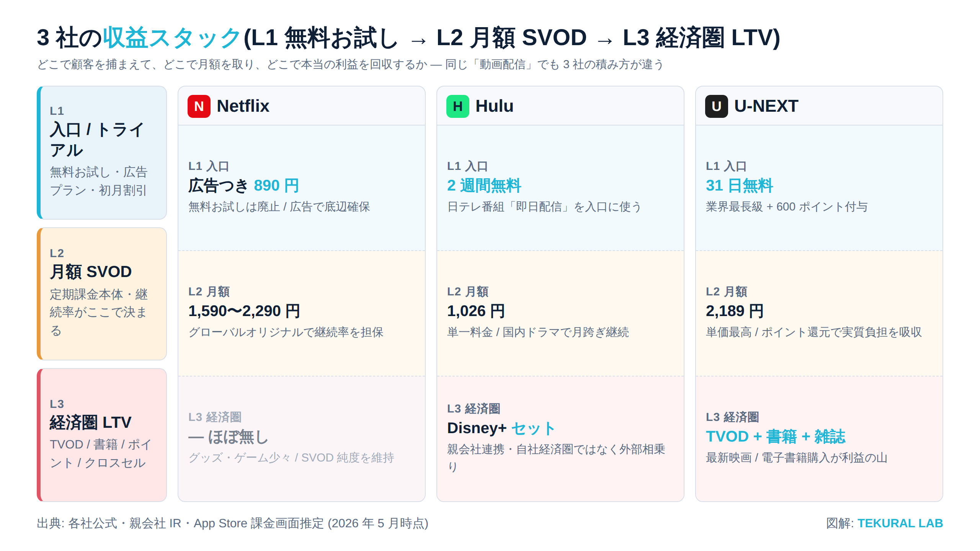Click the L2 月額 label in Hulu column
Viewport: 980px width, 551px height.
click(468, 292)
